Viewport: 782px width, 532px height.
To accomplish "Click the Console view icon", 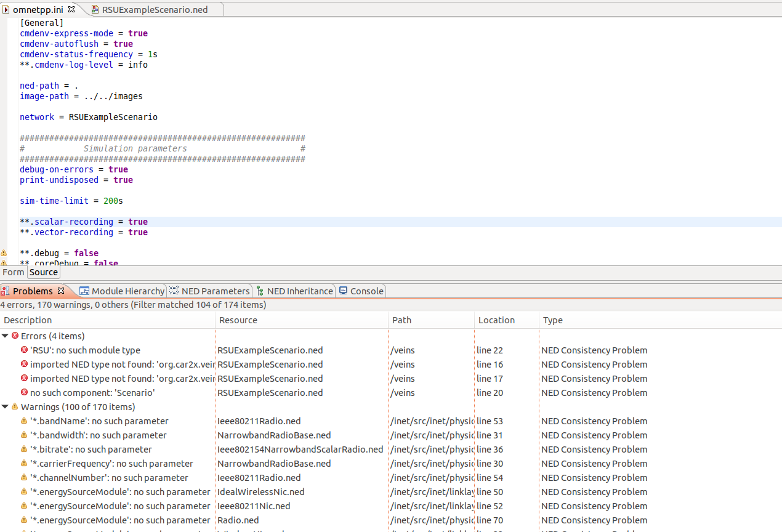I will [342, 291].
